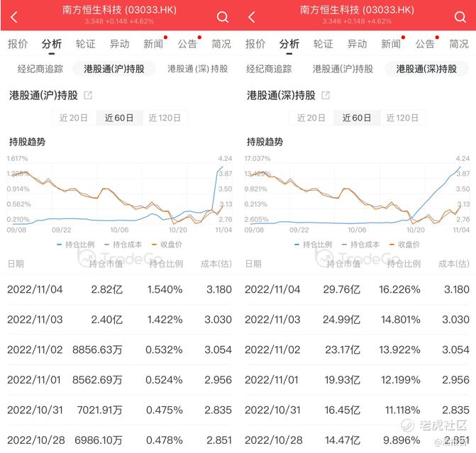
Task: Select 港股通(沪)持股 sub-tab in left panel
Action: (x=114, y=69)
